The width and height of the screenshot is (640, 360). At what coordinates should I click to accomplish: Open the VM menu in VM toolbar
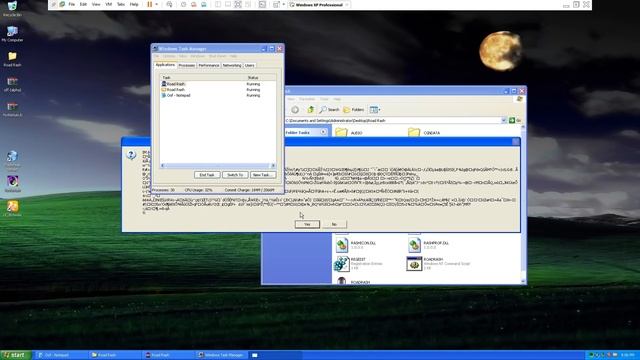click(x=109, y=4)
